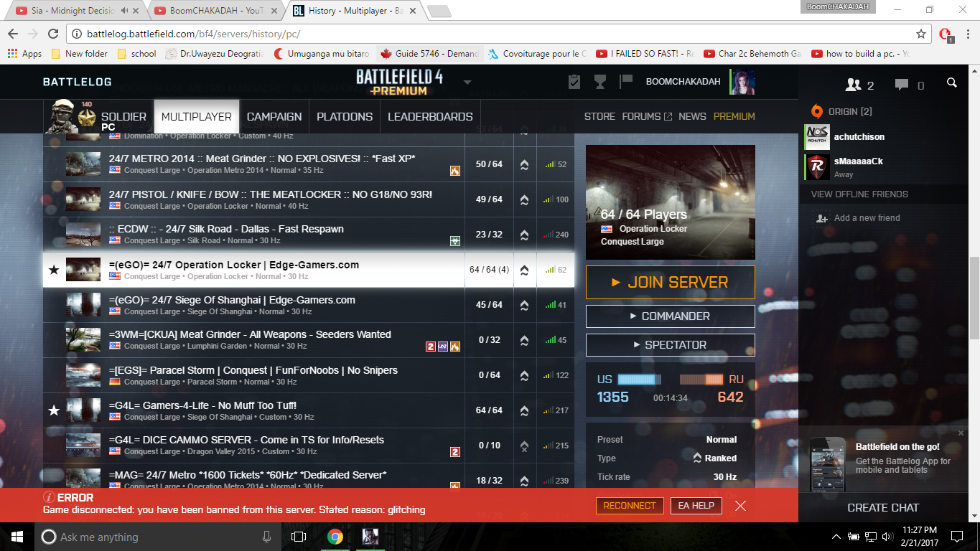Click RECONNECT in the error banner
The width and height of the screenshot is (980, 551).
click(x=630, y=506)
